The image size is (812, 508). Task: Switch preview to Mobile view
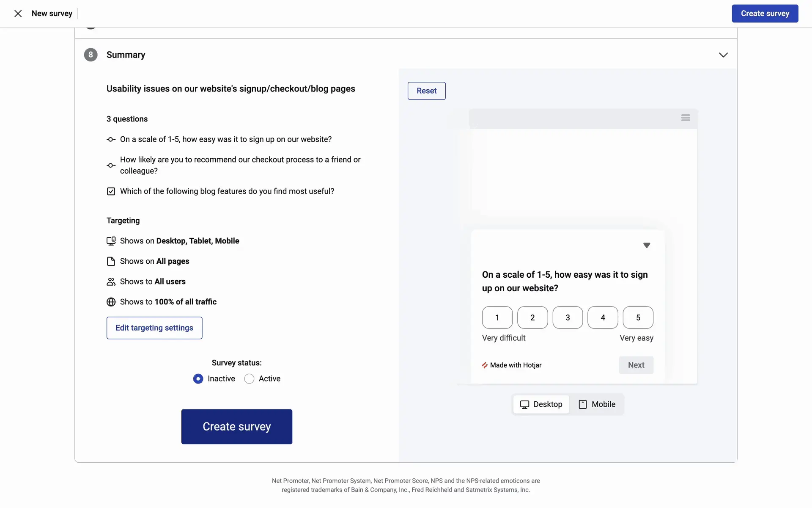pyautogui.click(x=597, y=404)
